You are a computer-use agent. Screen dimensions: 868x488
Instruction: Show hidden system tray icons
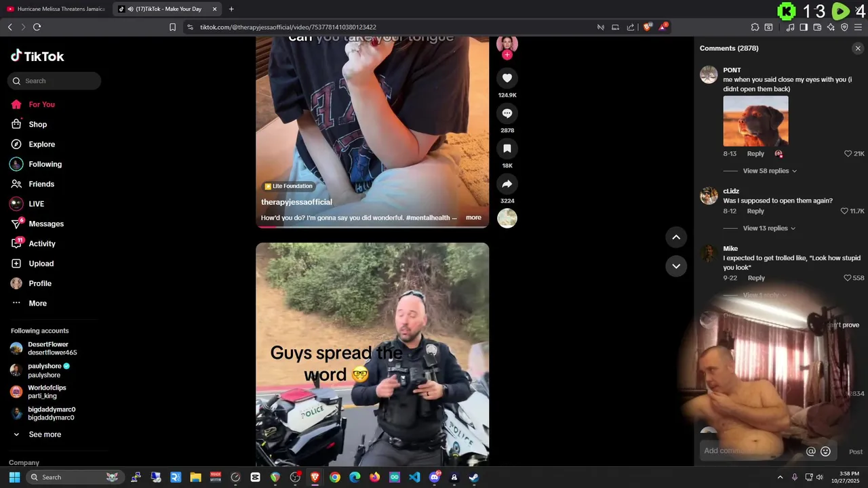pyautogui.click(x=780, y=477)
